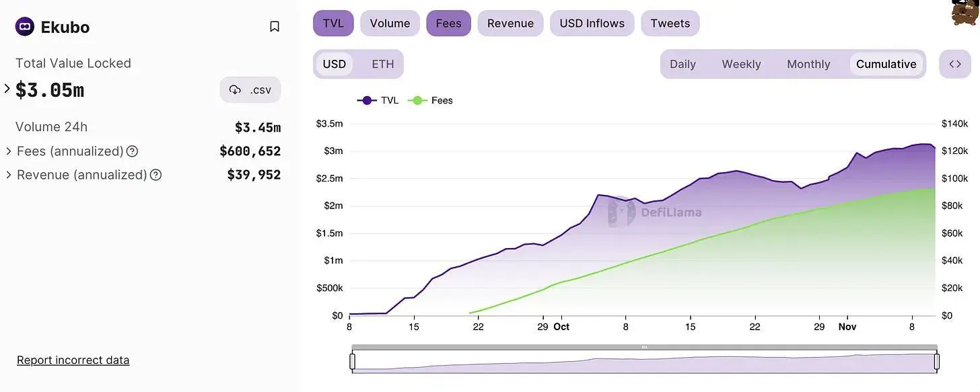Click the download icon on .csv button

pos(235,90)
